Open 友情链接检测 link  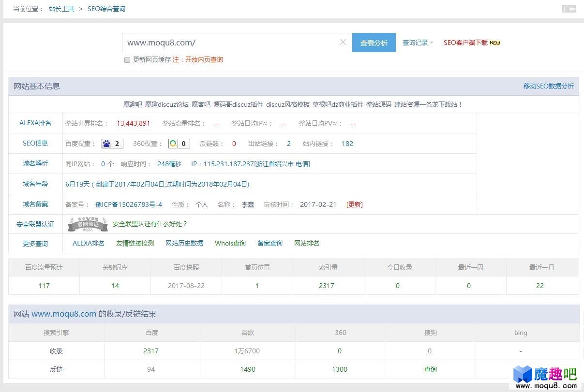(x=135, y=243)
